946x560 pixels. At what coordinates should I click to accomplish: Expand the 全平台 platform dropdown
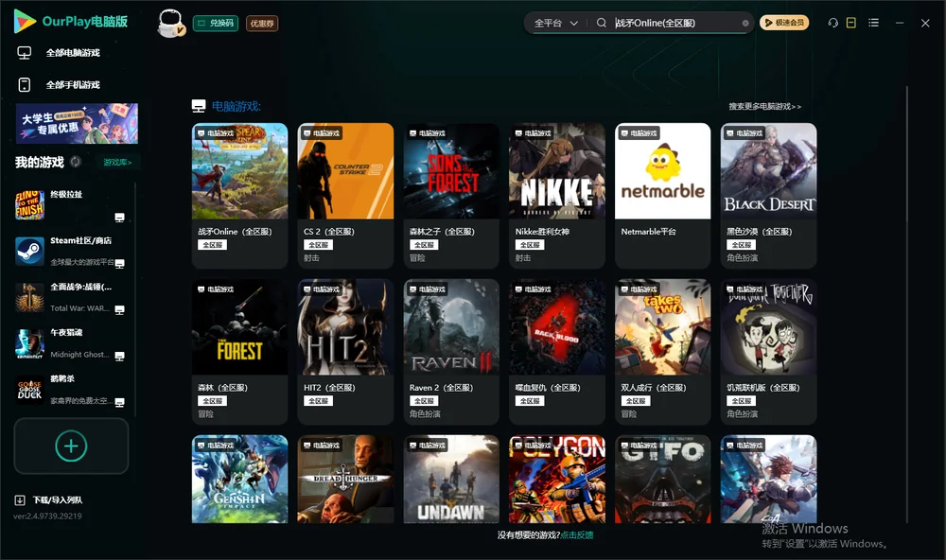556,23
